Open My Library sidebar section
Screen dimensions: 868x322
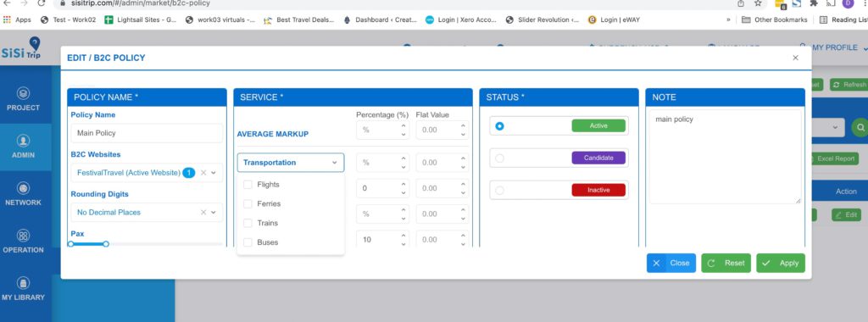tap(23, 289)
